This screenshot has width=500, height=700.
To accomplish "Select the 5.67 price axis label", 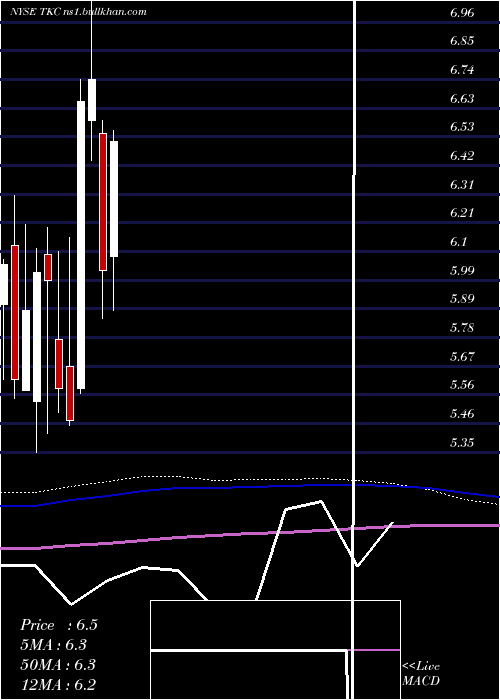I will pyautogui.click(x=462, y=357).
